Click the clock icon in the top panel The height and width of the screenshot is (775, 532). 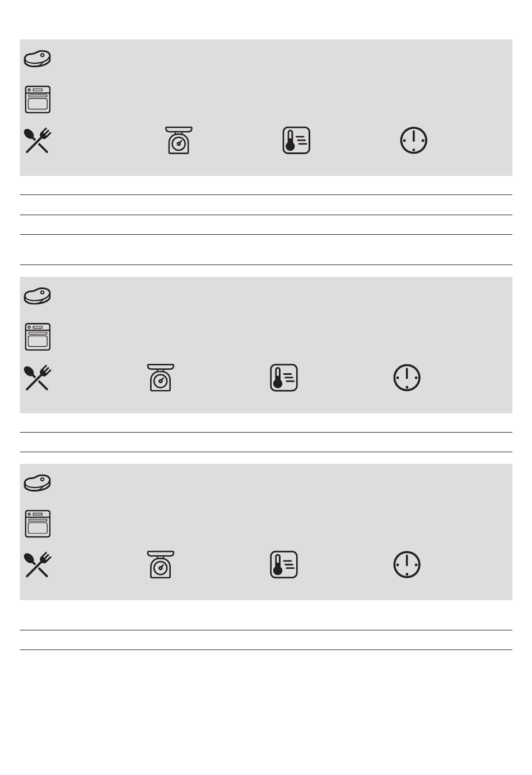414,140
